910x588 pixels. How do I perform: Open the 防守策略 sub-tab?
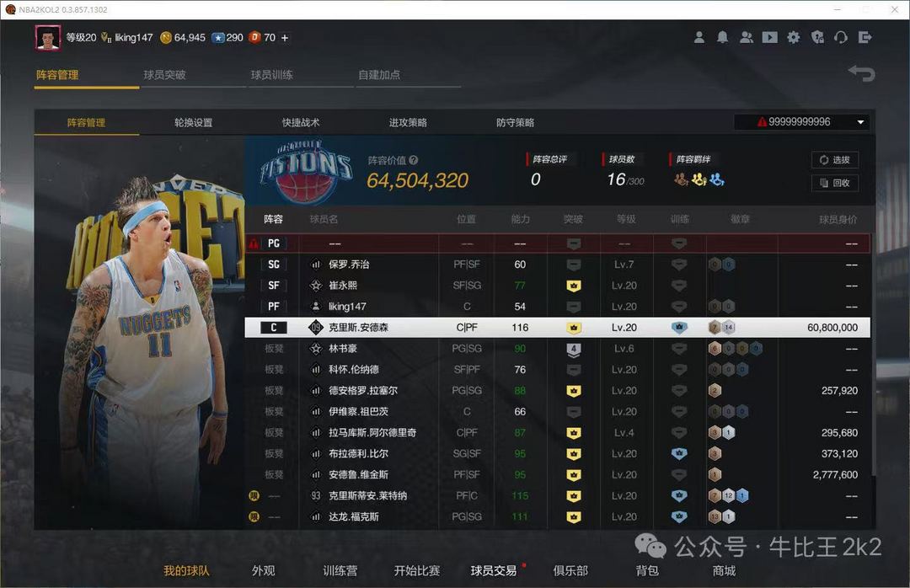[x=516, y=122]
